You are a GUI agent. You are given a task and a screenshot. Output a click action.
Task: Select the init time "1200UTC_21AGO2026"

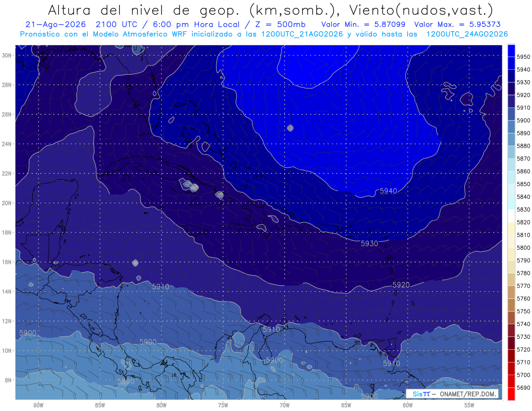point(302,34)
